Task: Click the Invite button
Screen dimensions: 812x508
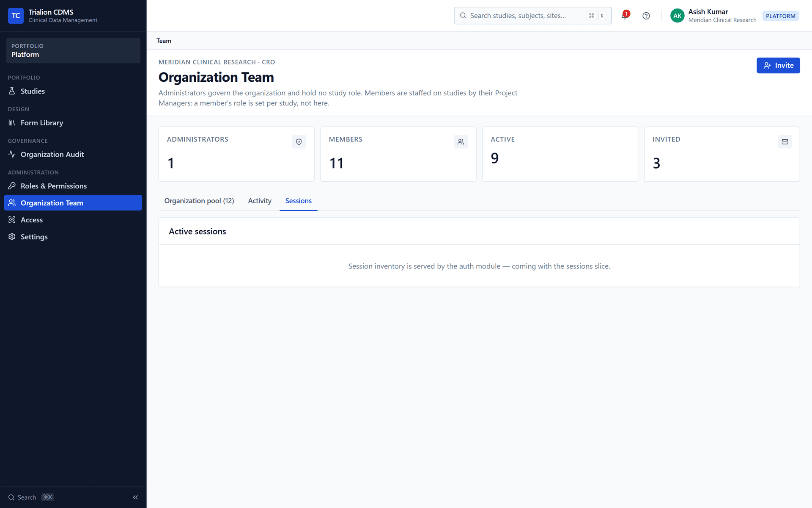Action: tap(778, 65)
